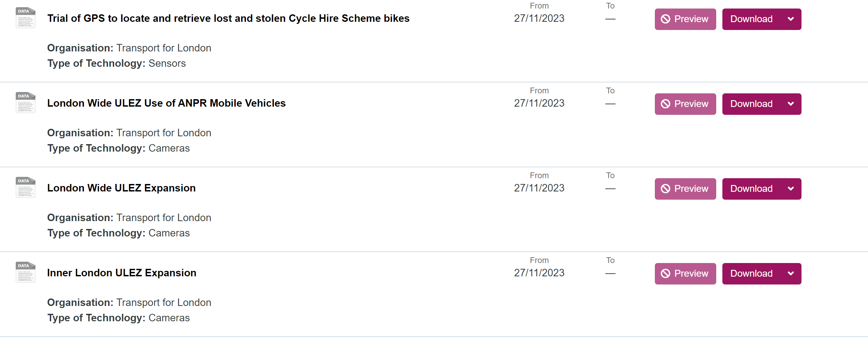The width and height of the screenshot is (868, 339).
Task: Expand download options arrow for GPS trial
Action: pos(791,19)
